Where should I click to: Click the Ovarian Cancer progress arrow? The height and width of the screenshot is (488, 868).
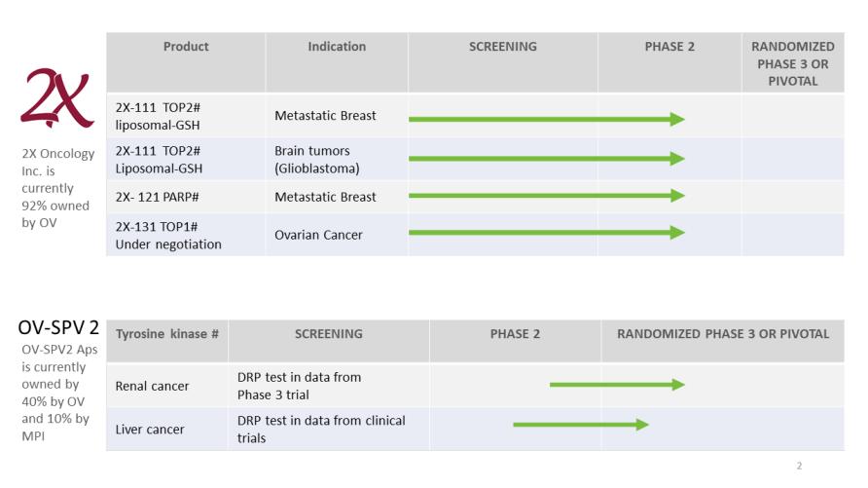pos(546,233)
